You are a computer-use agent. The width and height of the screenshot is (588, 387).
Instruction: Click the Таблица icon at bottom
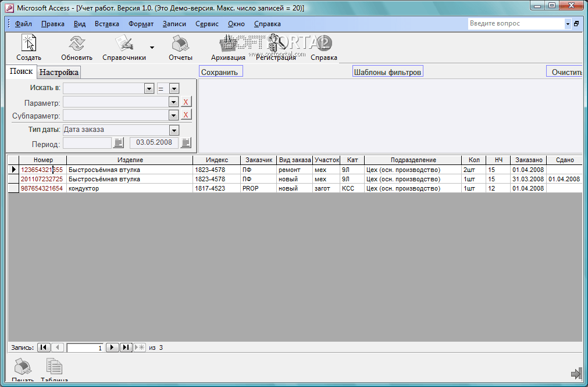[x=54, y=368]
